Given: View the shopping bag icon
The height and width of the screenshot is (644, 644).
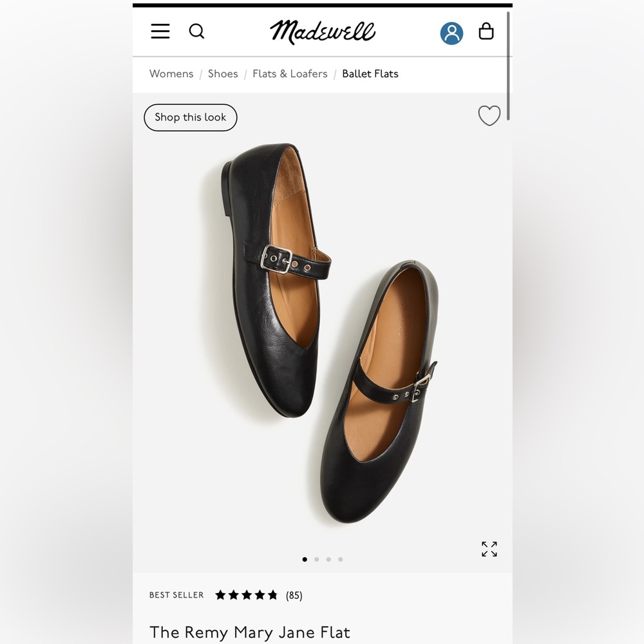Looking at the screenshot, I should point(486,32).
